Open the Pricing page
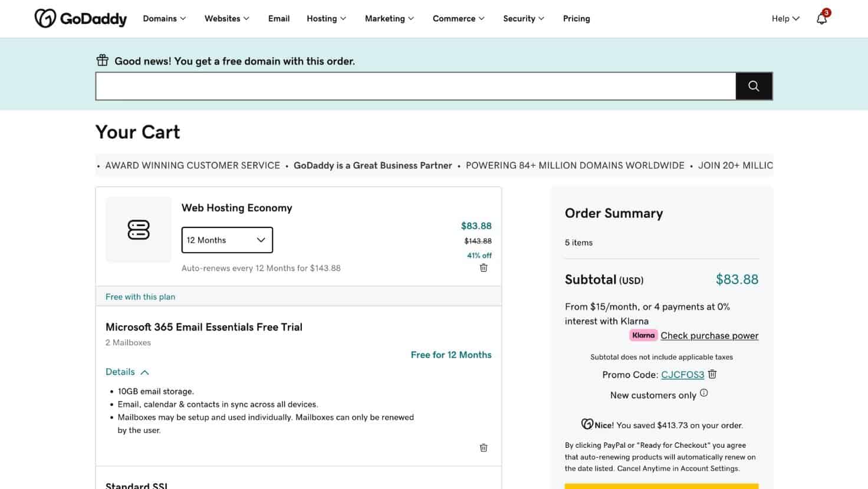 pyautogui.click(x=577, y=18)
